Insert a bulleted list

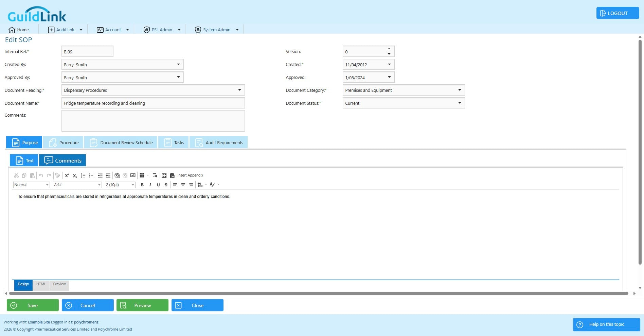coord(91,175)
